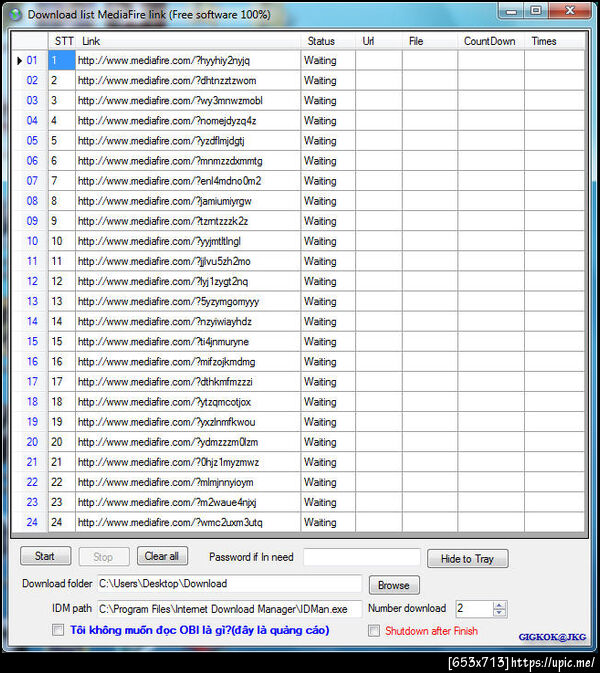Click the CountDown column header
600x673 pixels.
(x=491, y=41)
